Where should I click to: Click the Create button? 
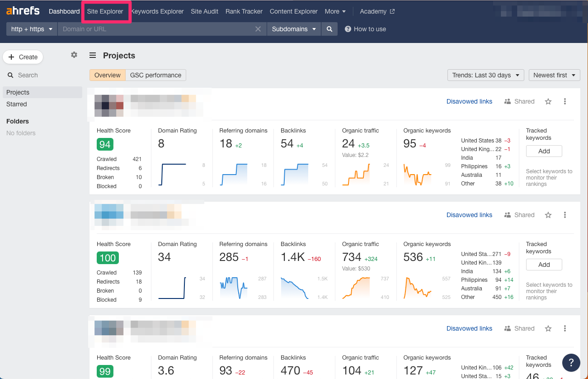click(x=23, y=57)
